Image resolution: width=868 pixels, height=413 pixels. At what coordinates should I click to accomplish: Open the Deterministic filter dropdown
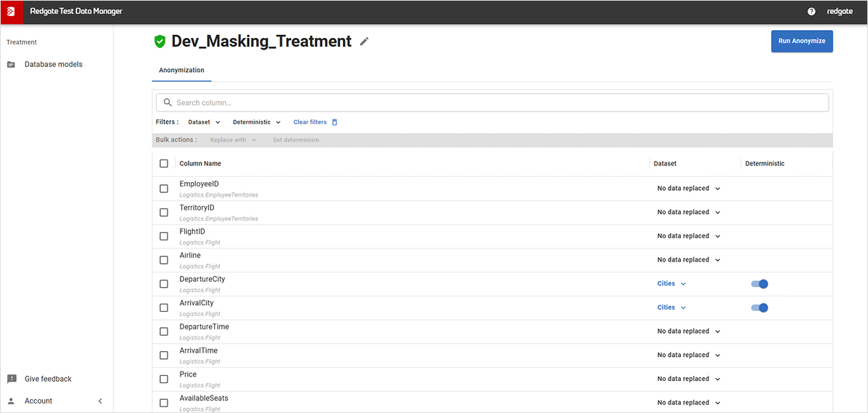256,122
